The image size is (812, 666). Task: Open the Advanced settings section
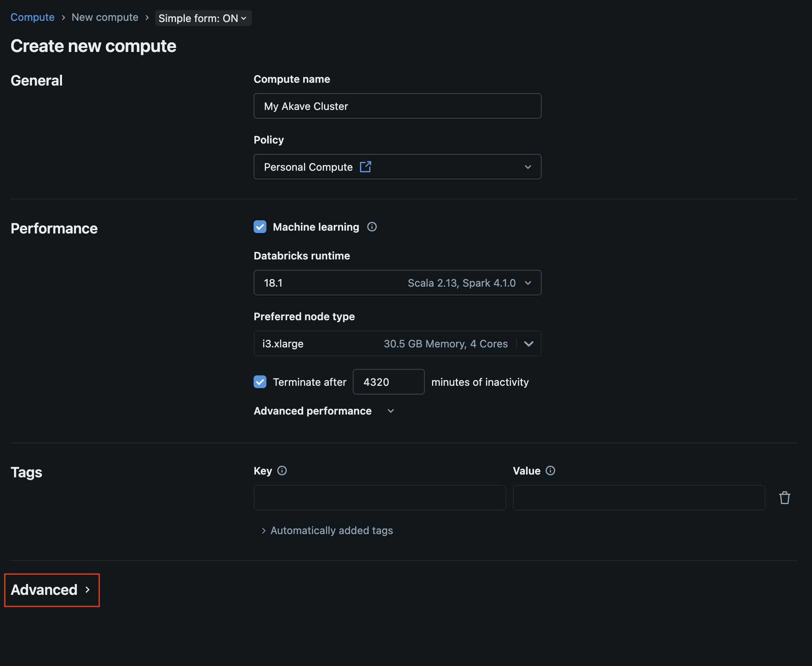click(44, 590)
